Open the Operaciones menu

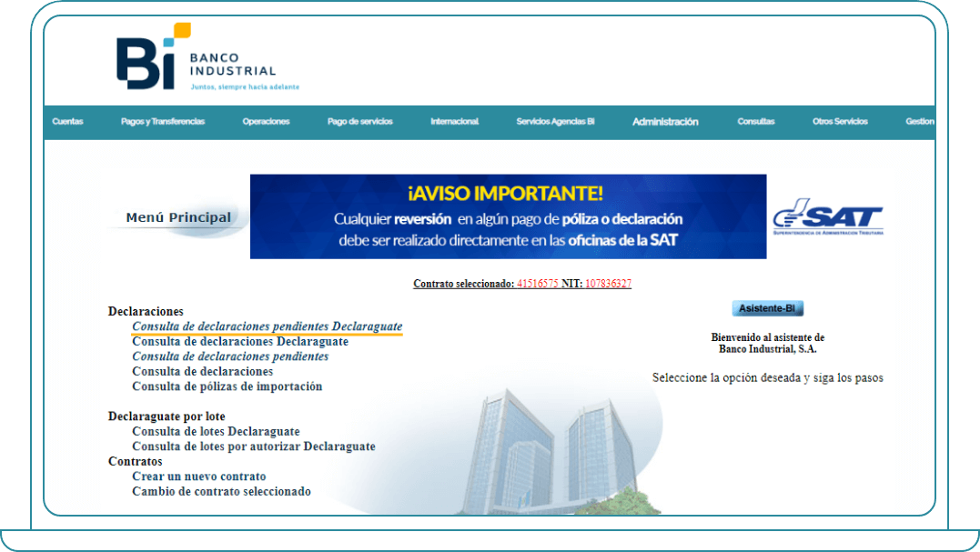pyautogui.click(x=266, y=122)
